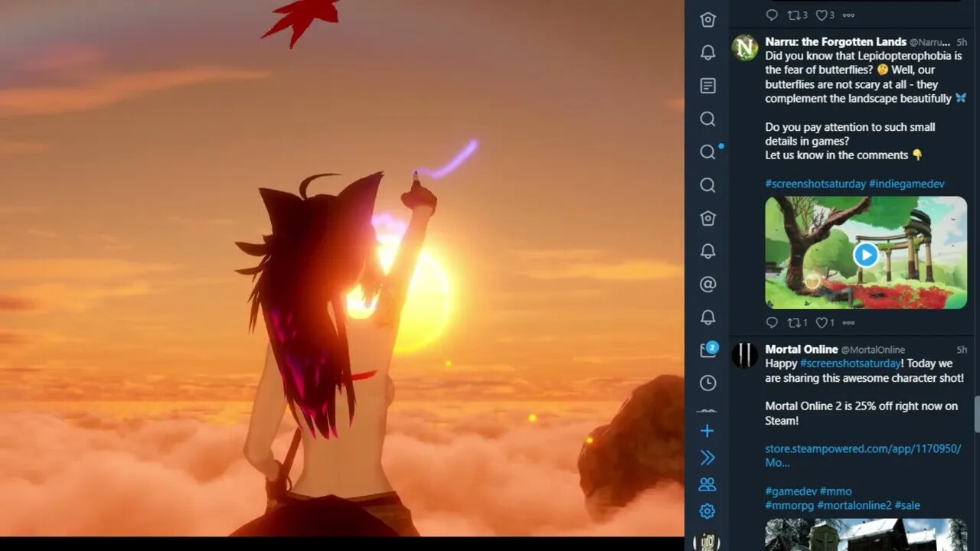Image resolution: width=980 pixels, height=551 pixels.
Task: Jump to the search column with blue unread dot
Action: (x=708, y=152)
